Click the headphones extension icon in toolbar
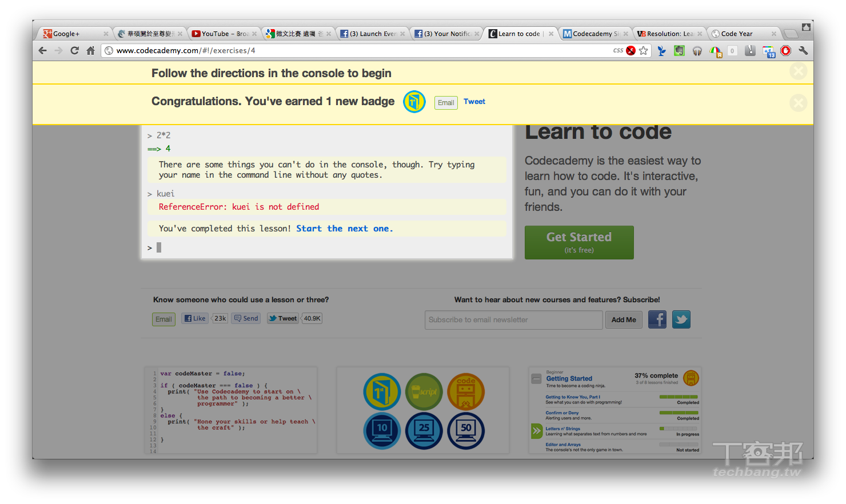 click(697, 51)
